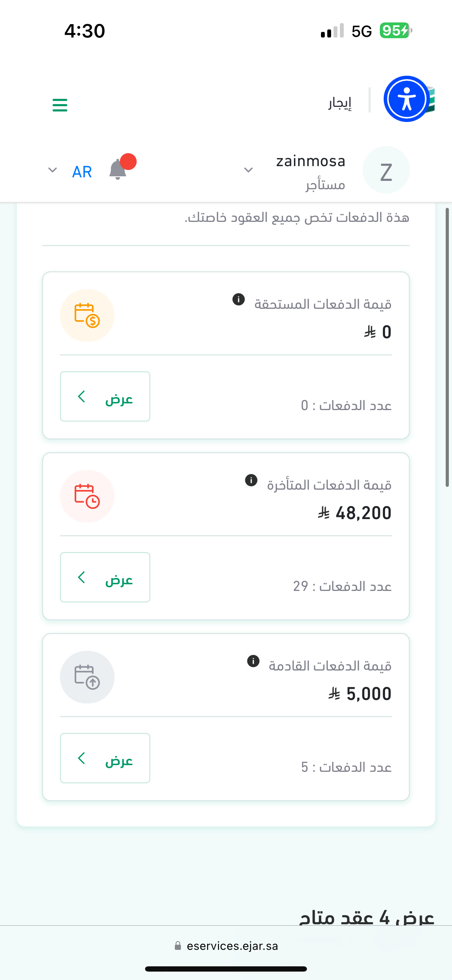Select the AR language label
Viewport: 452px width, 980px height.
[x=82, y=172]
